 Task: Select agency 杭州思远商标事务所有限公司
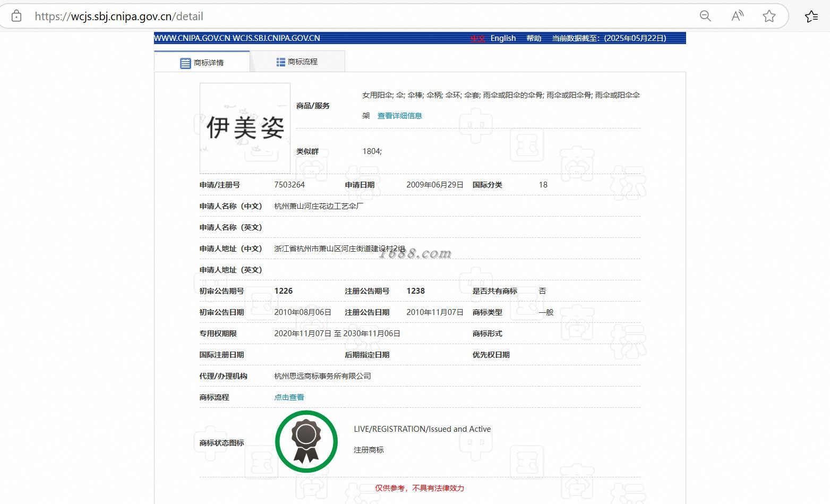point(322,376)
